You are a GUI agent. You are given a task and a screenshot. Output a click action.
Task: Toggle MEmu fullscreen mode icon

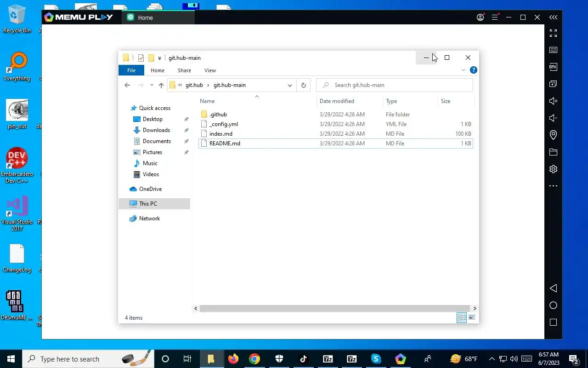tap(553, 33)
